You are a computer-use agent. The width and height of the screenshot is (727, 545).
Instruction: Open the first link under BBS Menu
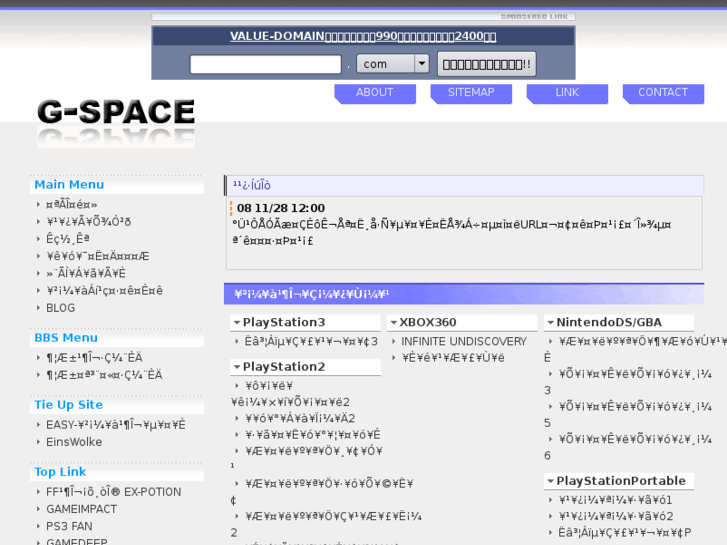94,358
